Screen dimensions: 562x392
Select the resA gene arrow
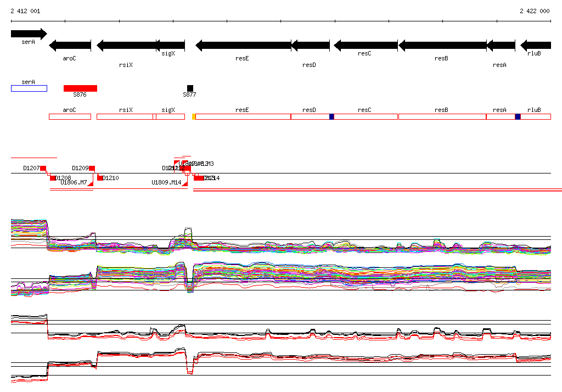pyautogui.click(x=501, y=46)
